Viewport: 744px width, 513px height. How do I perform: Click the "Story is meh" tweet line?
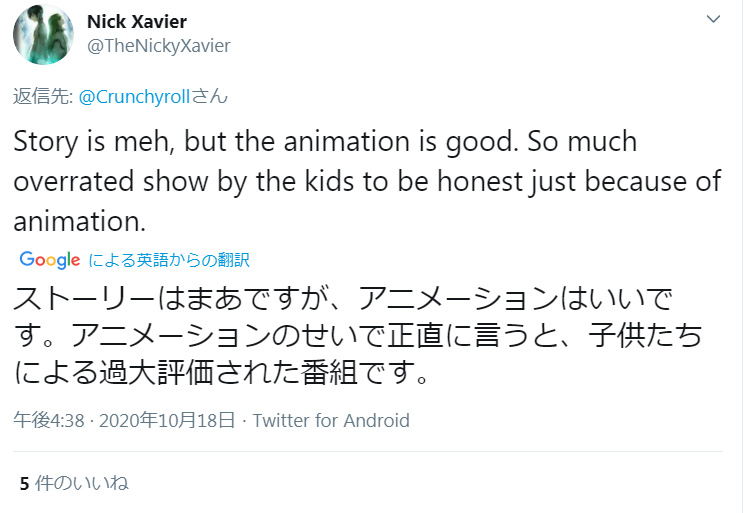tap(325, 141)
